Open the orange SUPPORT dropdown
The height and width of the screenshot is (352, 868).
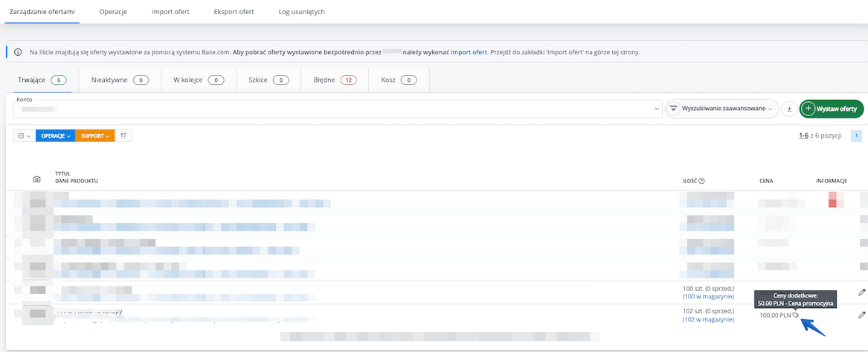94,136
